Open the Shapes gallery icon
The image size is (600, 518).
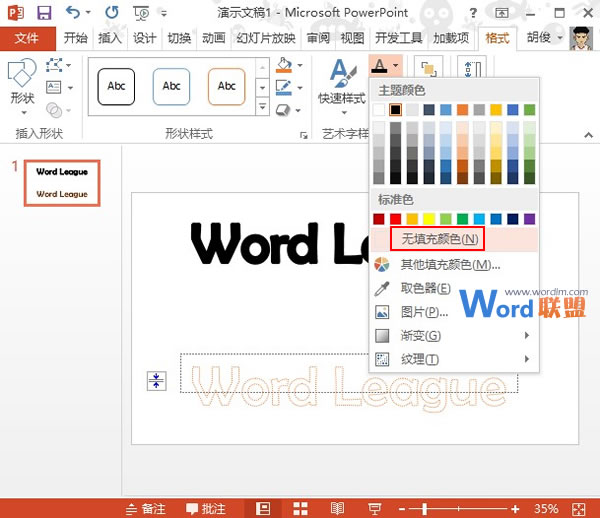tap(22, 72)
